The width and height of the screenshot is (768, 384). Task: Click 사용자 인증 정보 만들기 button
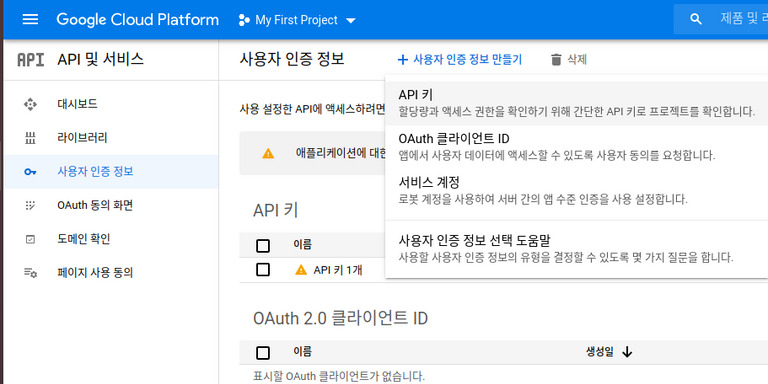point(459,60)
